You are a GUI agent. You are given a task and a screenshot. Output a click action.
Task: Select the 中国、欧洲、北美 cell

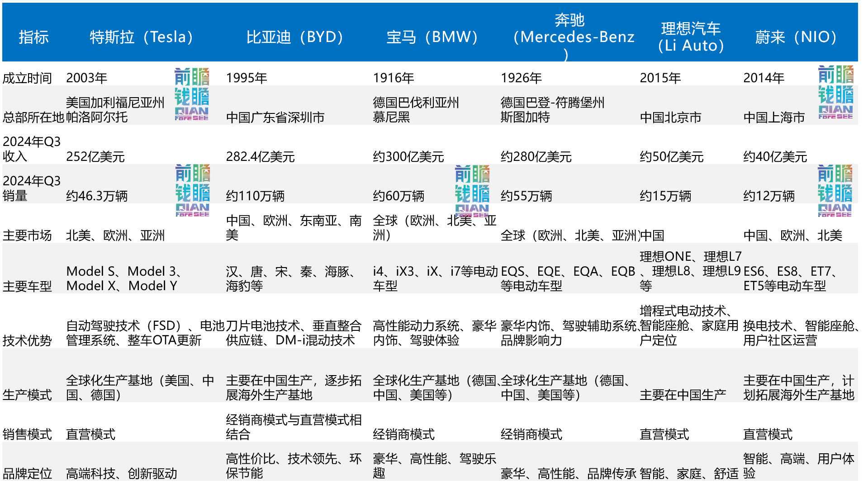pos(792,235)
